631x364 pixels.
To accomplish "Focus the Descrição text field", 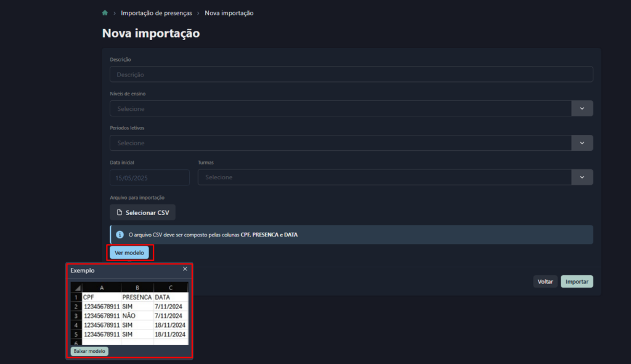I will coord(351,75).
